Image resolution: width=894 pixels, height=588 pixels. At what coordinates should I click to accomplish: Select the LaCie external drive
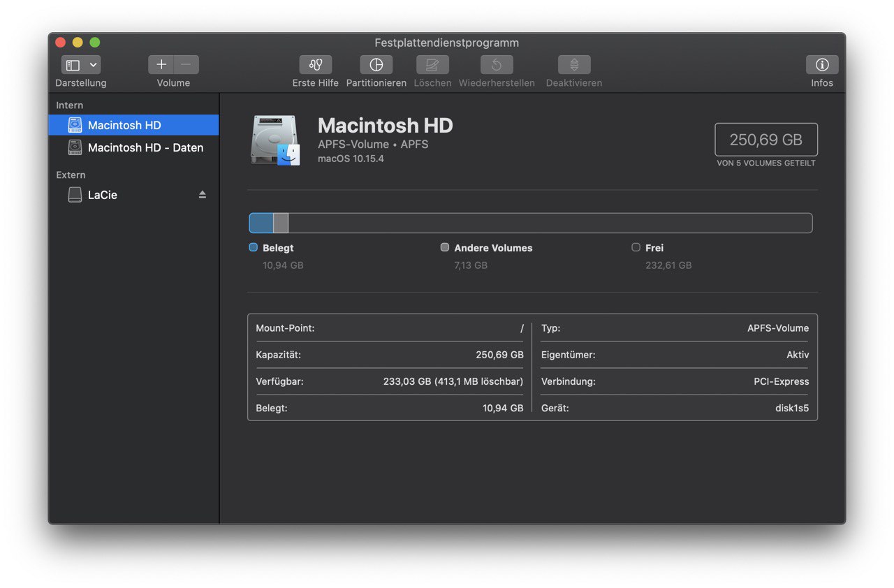133,195
